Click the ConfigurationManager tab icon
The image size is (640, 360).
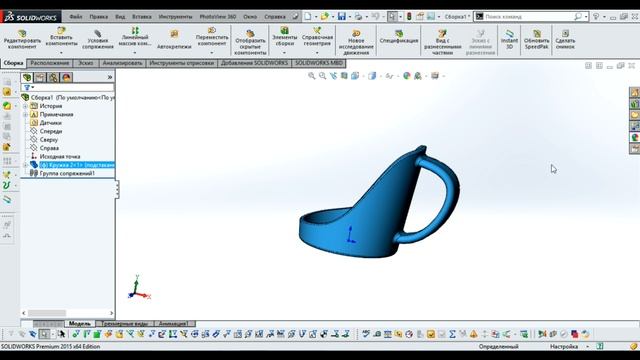[x=53, y=77]
